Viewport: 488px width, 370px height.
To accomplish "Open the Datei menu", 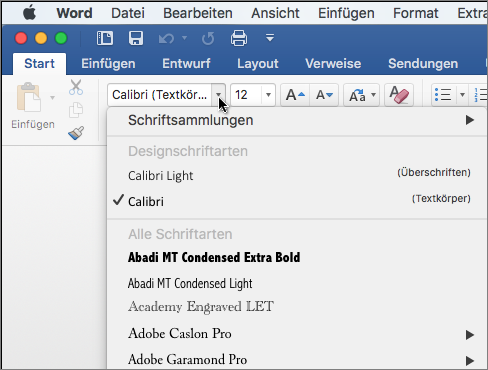I will [x=128, y=13].
